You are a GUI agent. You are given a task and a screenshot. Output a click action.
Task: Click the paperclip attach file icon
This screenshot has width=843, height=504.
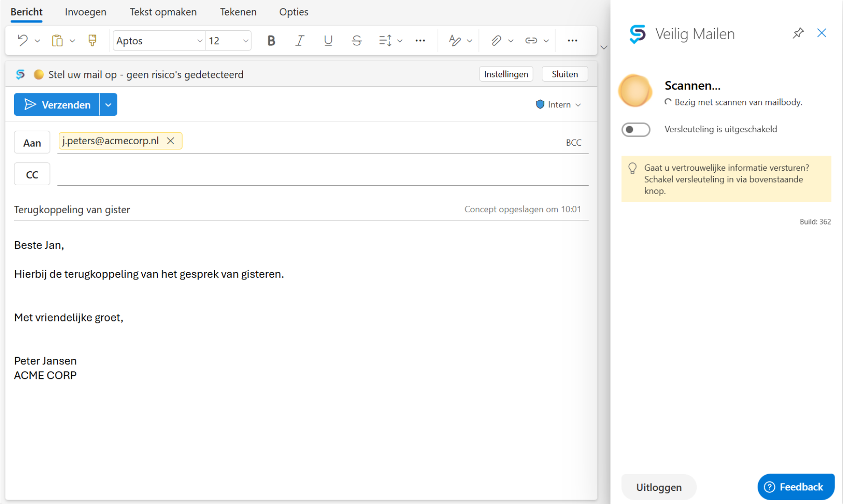[x=496, y=41]
